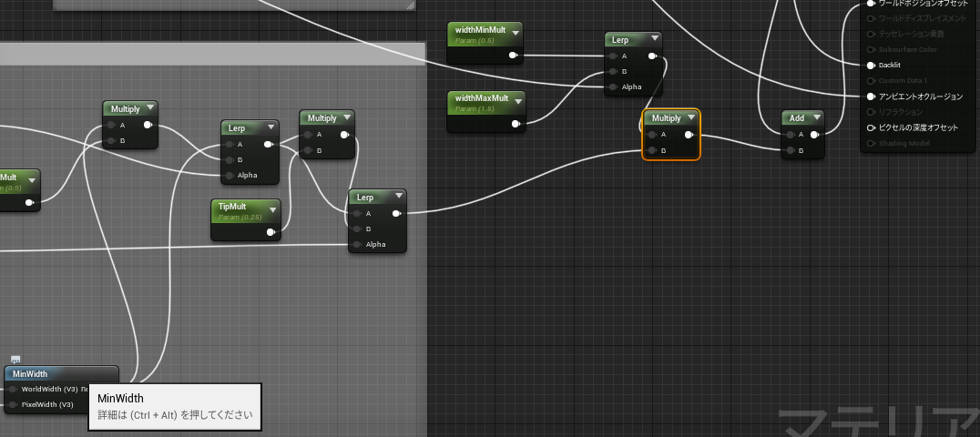Select the TipMult parameter node title
980x437 pixels.
click(232, 207)
